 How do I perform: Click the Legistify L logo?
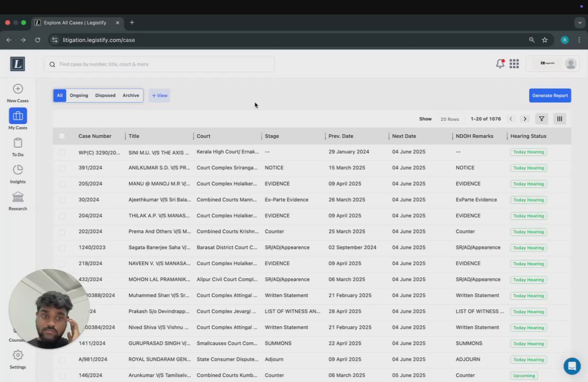pos(18,64)
